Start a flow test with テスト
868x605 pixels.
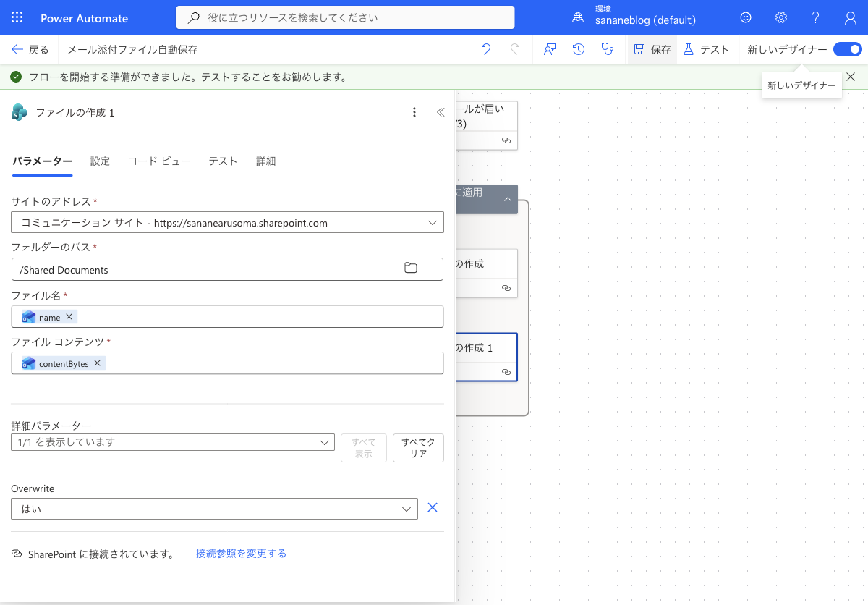[x=706, y=49]
